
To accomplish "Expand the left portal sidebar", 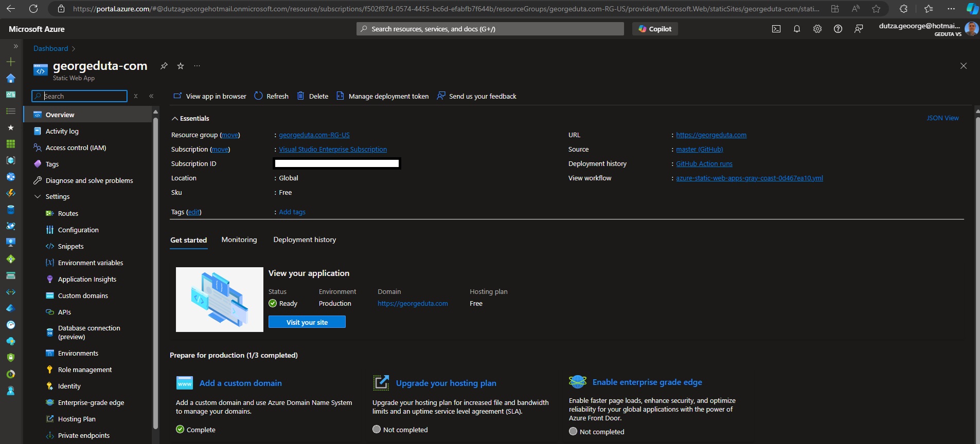I will (x=15, y=46).
